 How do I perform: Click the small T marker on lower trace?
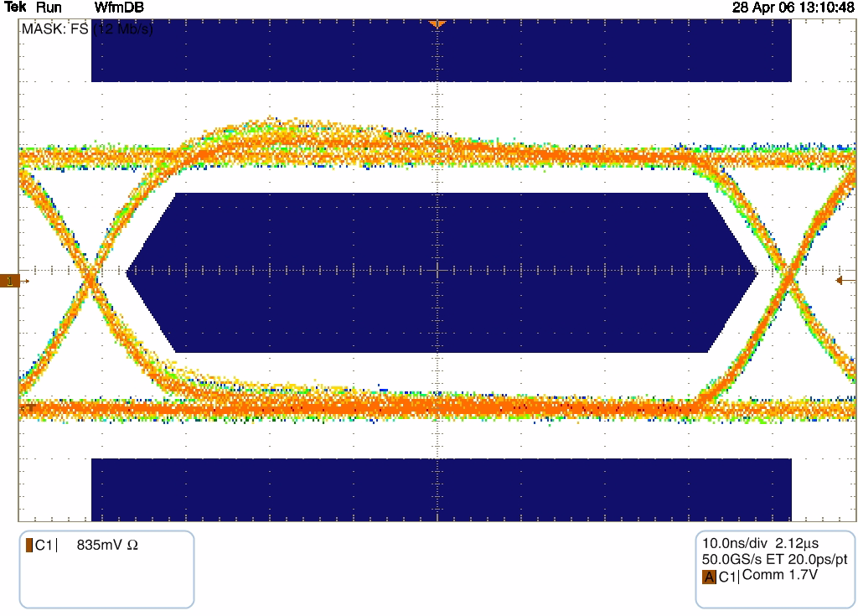(31, 408)
